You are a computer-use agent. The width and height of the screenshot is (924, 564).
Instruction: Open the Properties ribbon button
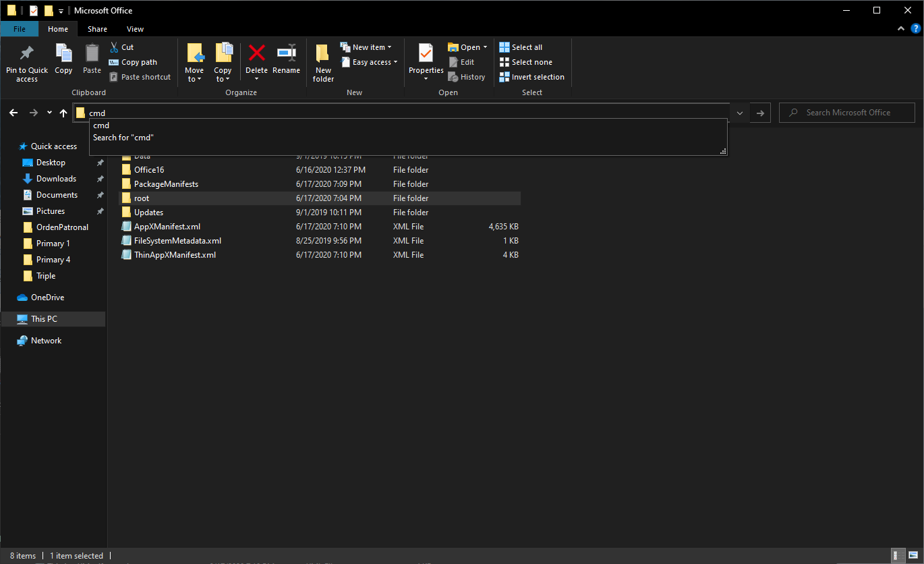[426, 63]
